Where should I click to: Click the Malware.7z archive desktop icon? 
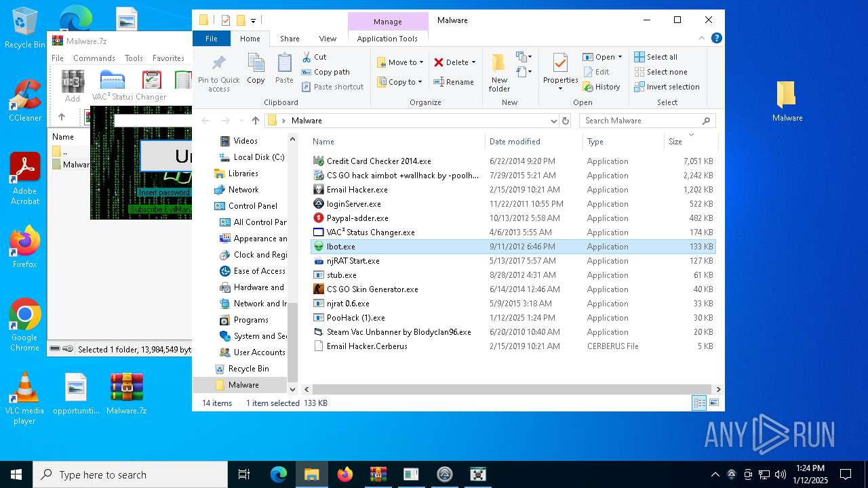click(x=127, y=394)
